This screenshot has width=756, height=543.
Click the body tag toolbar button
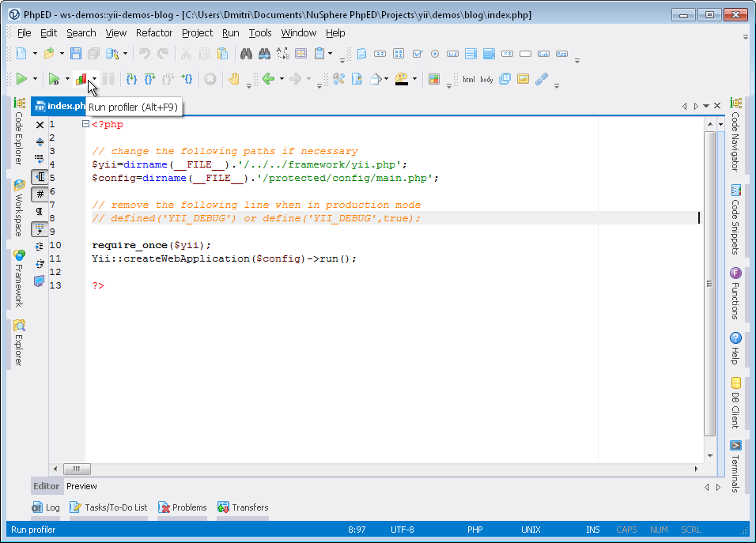point(486,79)
